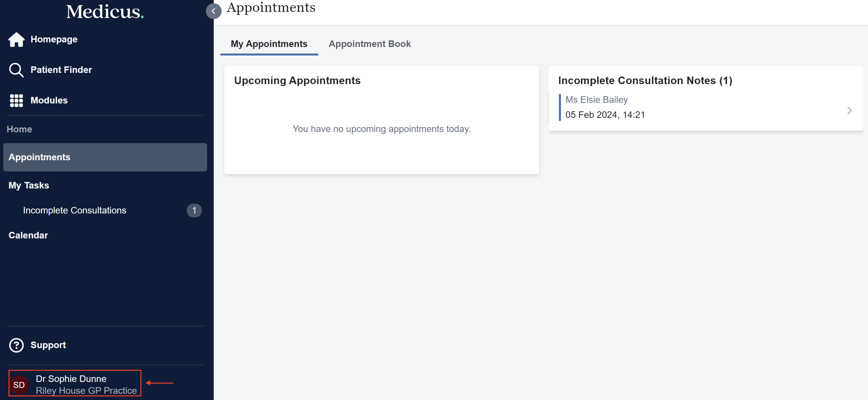Click the SD avatar circle
The width and height of the screenshot is (868, 400).
[19, 384]
